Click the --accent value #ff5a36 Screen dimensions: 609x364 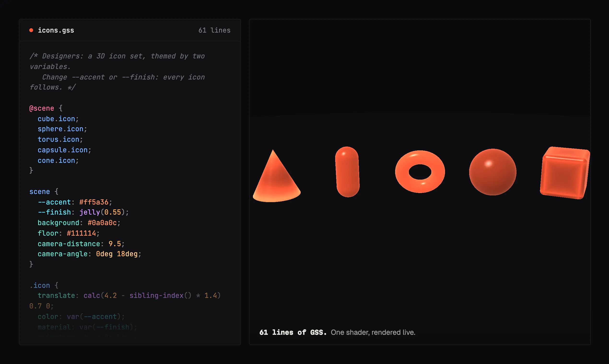pyautogui.click(x=94, y=202)
